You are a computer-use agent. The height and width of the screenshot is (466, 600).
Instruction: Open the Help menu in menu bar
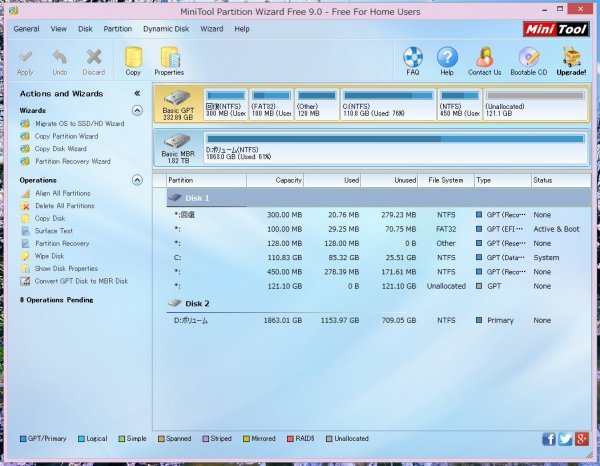click(x=242, y=29)
